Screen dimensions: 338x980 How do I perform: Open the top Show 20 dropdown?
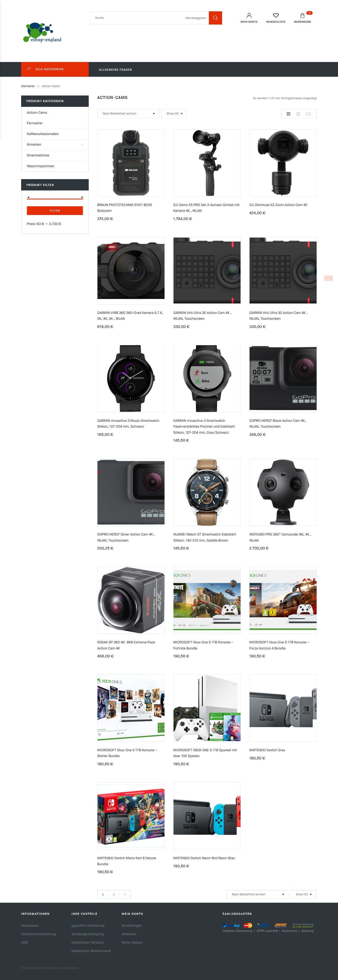point(174,114)
